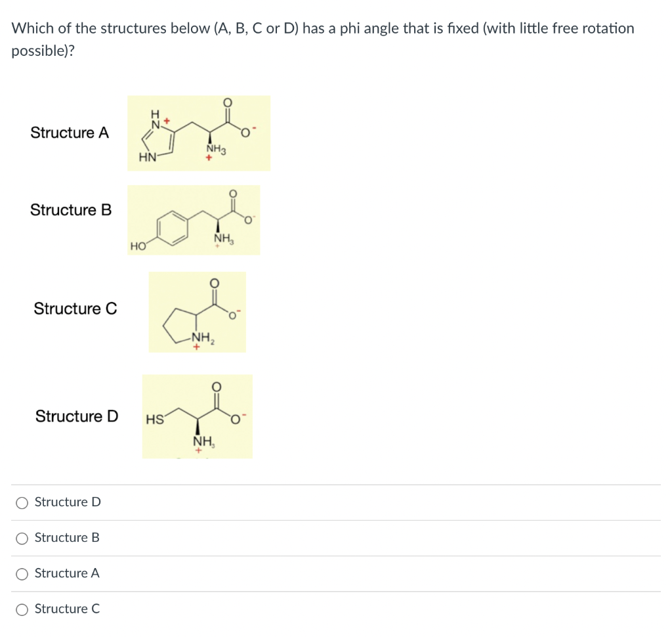Click the Structure C answer option text
Viewport: 672px width, 637px height.
click(66, 609)
